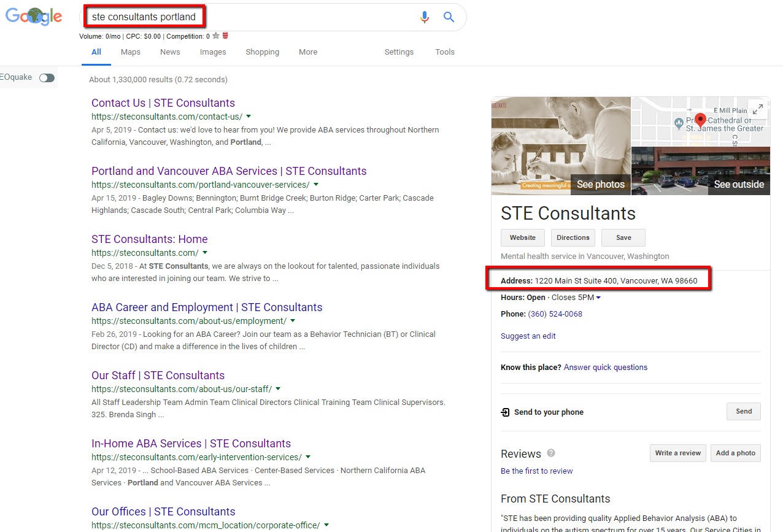Click the Directions button
The height and width of the screenshot is (532, 783).
[573, 237]
